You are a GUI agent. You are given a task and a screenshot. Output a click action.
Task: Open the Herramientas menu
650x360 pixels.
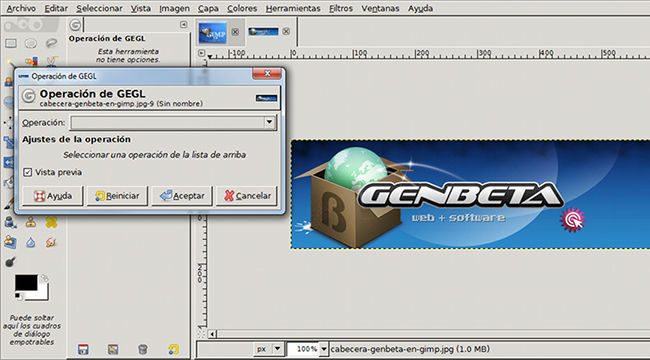coord(293,8)
